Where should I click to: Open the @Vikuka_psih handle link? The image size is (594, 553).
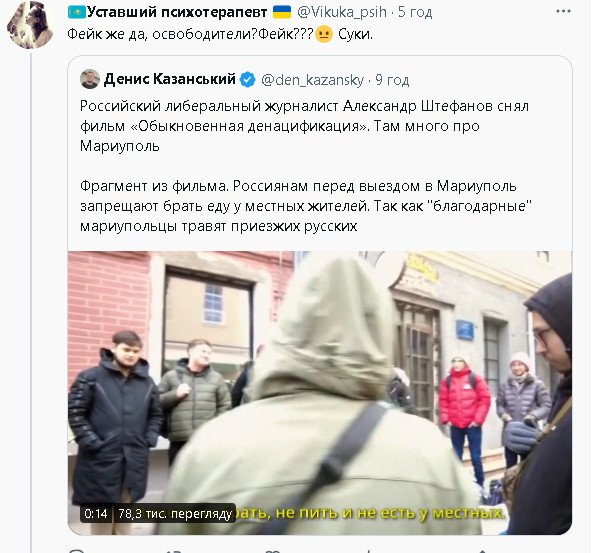click(x=342, y=12)
